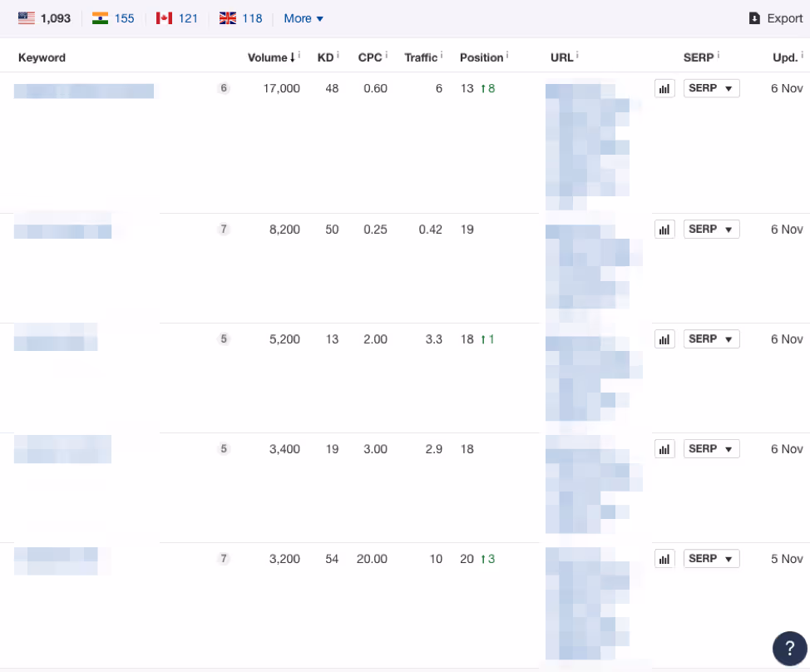Image resolution: width=810 pixels, height=672 pixels.
Task: Click volume value 8,200
Action: [x=284, y=230]
